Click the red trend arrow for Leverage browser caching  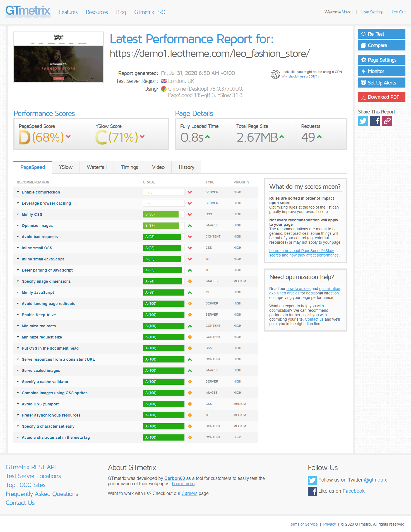(x=190, y=203)
